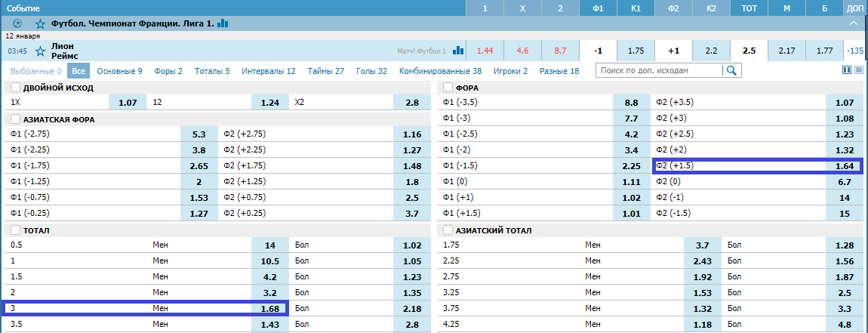
Task: Pick Ф1 (-1.5) handicap odds 2.25
Action: click(631, 165)
